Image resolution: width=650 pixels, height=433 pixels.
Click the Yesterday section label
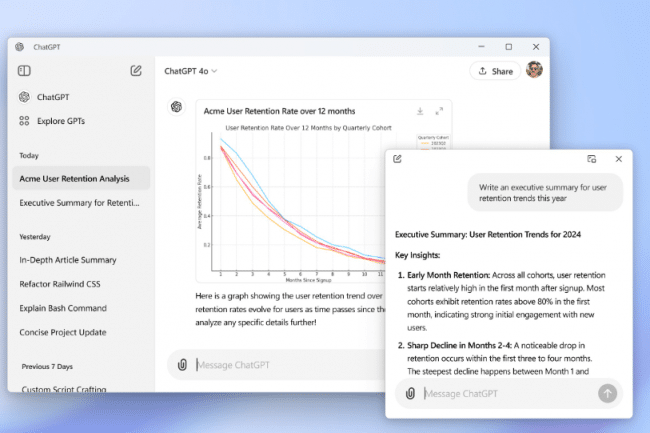[34, 237]
